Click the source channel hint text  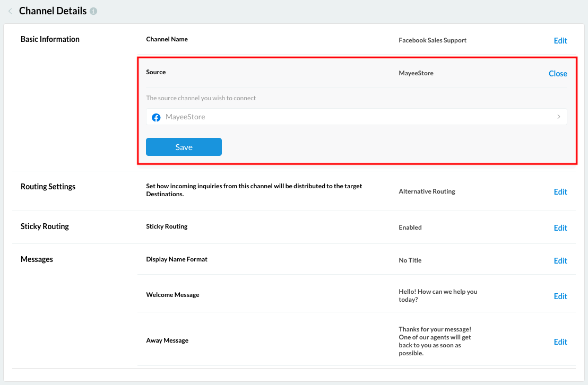tap(201, 98)
